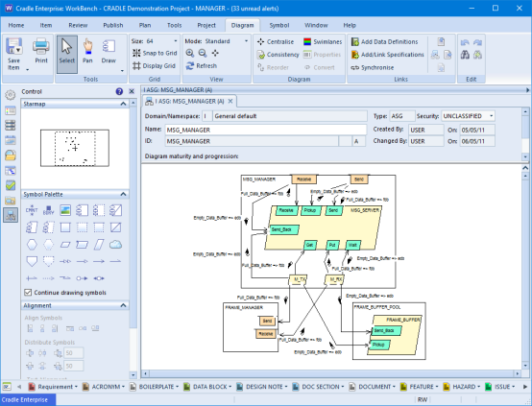Open the Requirement dropdown in bottom bar
This screenshot has height=406, width=532.
pos(76,387)
